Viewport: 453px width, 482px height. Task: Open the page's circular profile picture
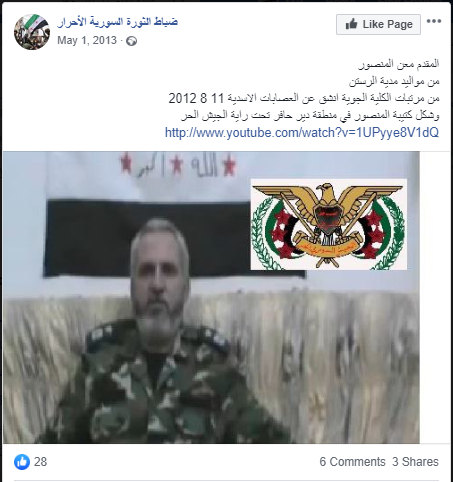pos(32,32)
